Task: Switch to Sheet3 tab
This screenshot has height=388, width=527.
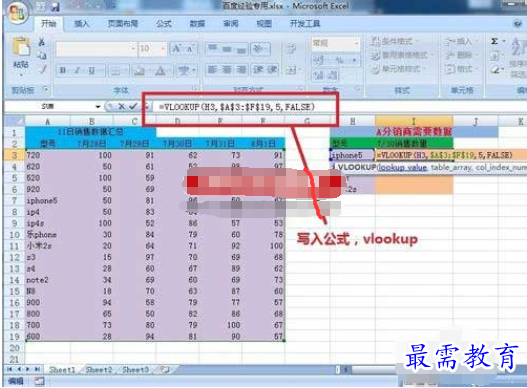Action: tap(135, 370)
